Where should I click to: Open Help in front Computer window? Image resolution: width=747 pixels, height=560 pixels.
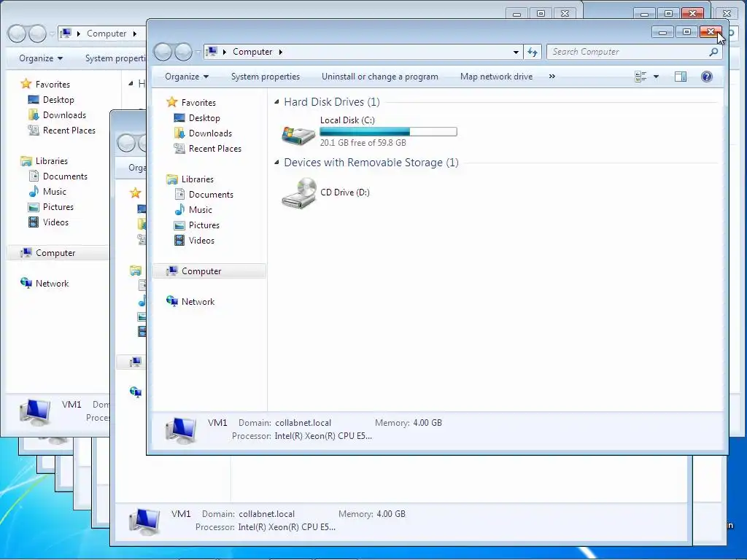tap(706, 77)
